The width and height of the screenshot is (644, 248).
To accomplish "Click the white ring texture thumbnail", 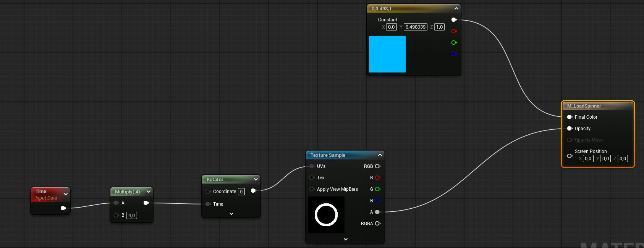I will coord(326,215).
